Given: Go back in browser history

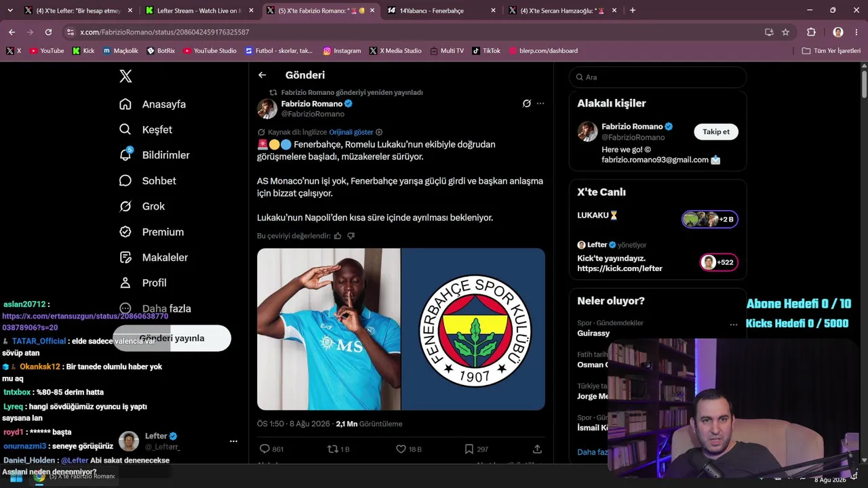Looking at the screenshot, I should (12, 32).
